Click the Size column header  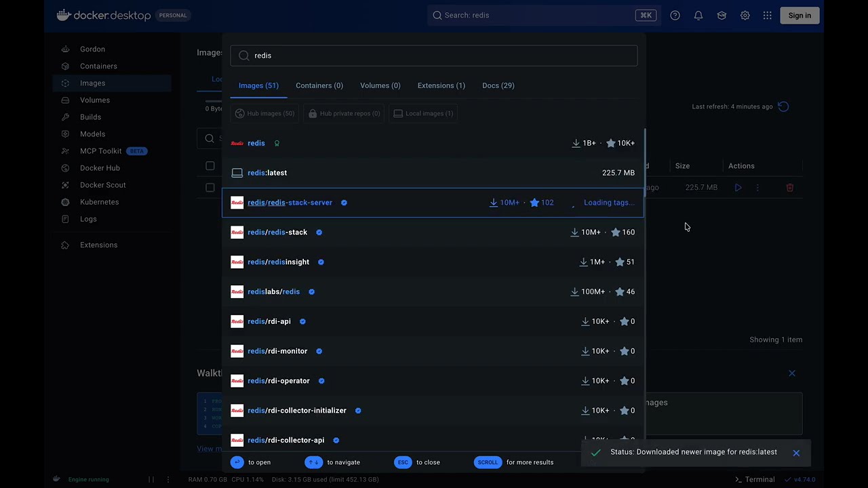coord(682,166)
